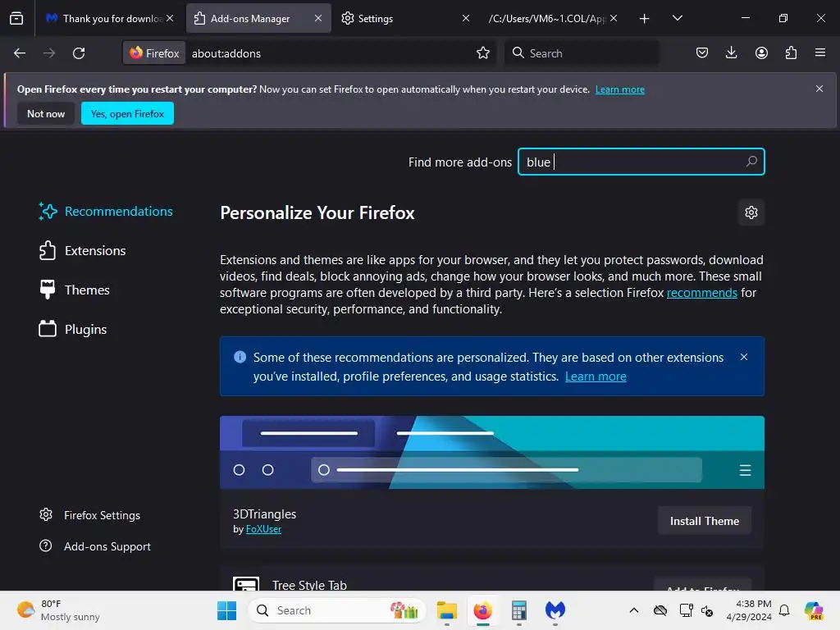Open a new tab with plus
840x630 pixels.
pos(645,18)
